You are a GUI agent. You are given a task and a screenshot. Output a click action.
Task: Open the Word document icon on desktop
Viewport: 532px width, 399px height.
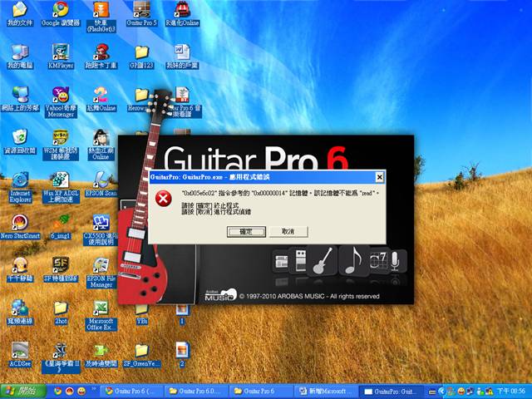tap(182, 57)
